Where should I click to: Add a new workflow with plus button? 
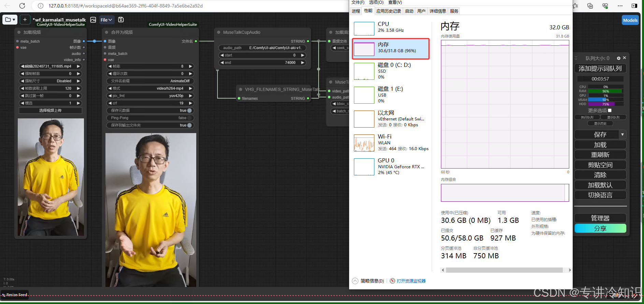click(x=25, y=20)
